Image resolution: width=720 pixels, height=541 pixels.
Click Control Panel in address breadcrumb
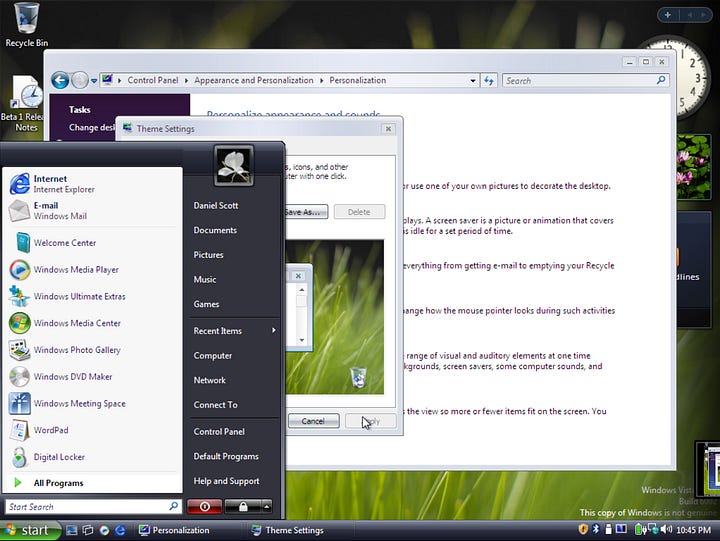tap(153, 80)
